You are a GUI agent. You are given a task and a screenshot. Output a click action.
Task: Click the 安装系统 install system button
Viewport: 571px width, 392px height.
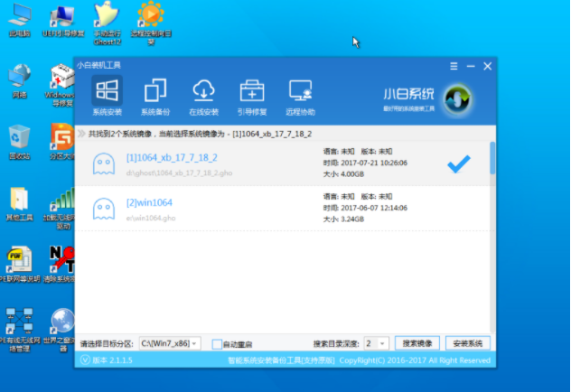click(x=467, y=344)
